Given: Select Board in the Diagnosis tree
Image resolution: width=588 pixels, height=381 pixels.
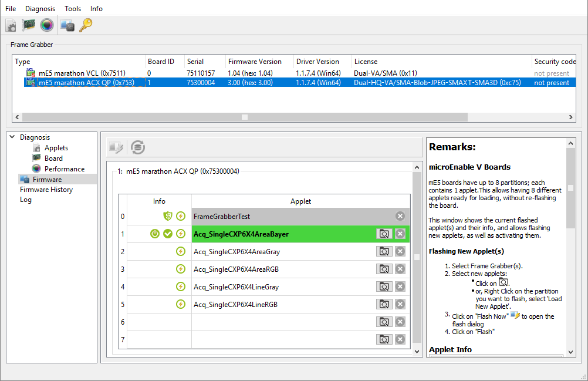Looking at the screenshot, I should [53, 159].
